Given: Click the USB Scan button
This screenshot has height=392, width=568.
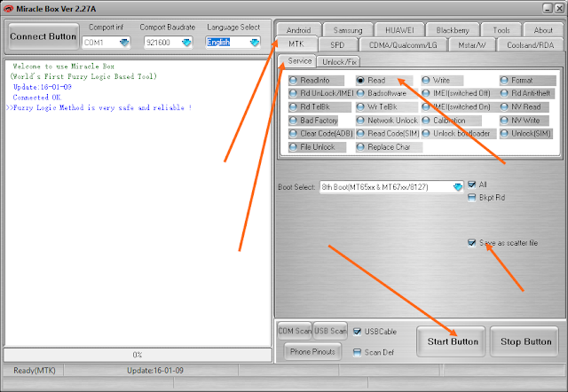Looking at the screenshot, I should click(x=330, y=331).
